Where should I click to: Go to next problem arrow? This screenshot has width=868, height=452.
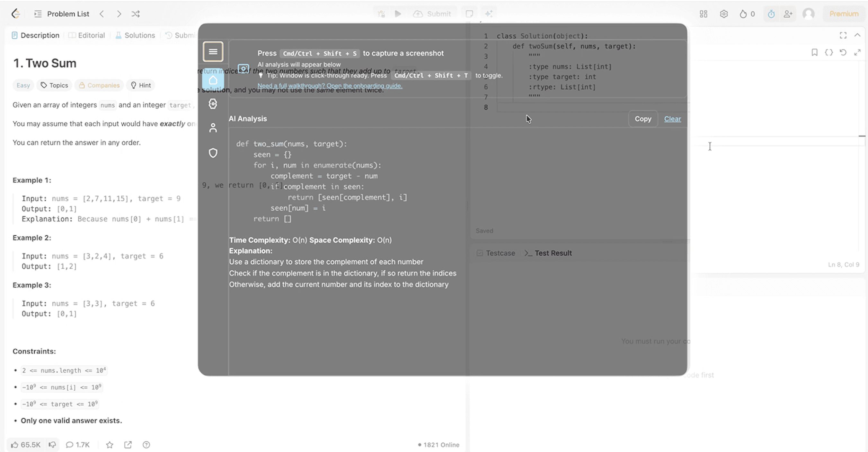pyautogui.click(x=119, y=14)
